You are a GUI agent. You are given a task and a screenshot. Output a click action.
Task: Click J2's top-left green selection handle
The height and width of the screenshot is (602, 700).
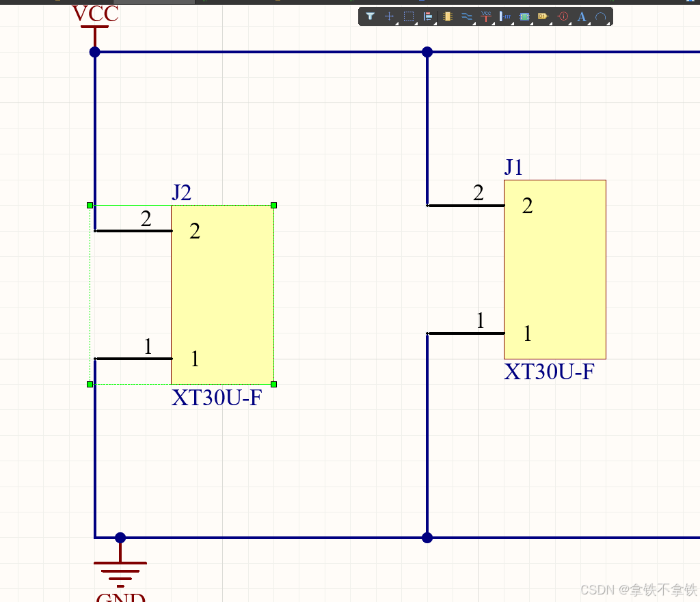tap(90, 205)
